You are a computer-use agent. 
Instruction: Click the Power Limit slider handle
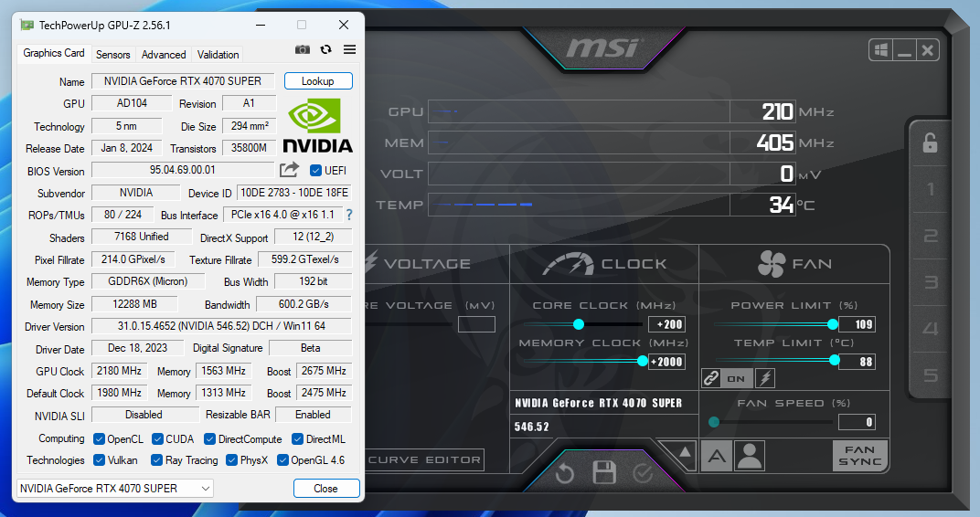coord(833,324)
